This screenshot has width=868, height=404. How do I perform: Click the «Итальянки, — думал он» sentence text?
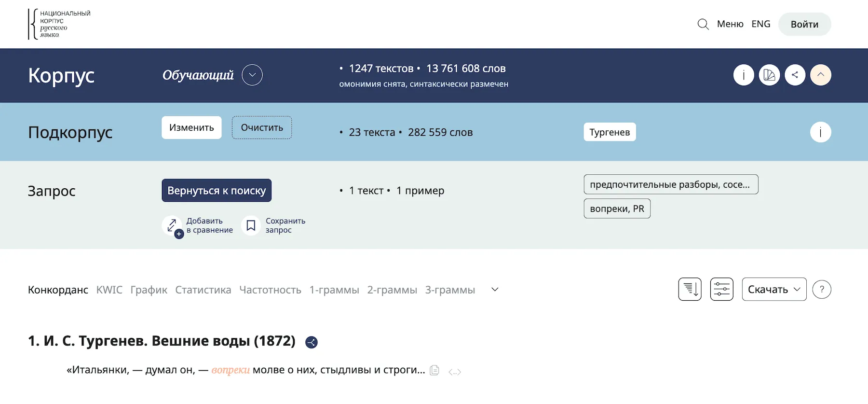point(246,370)
